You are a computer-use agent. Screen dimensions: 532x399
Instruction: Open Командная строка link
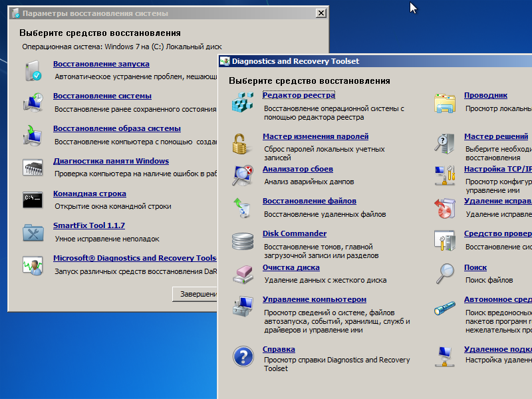(x=90, y=194)
